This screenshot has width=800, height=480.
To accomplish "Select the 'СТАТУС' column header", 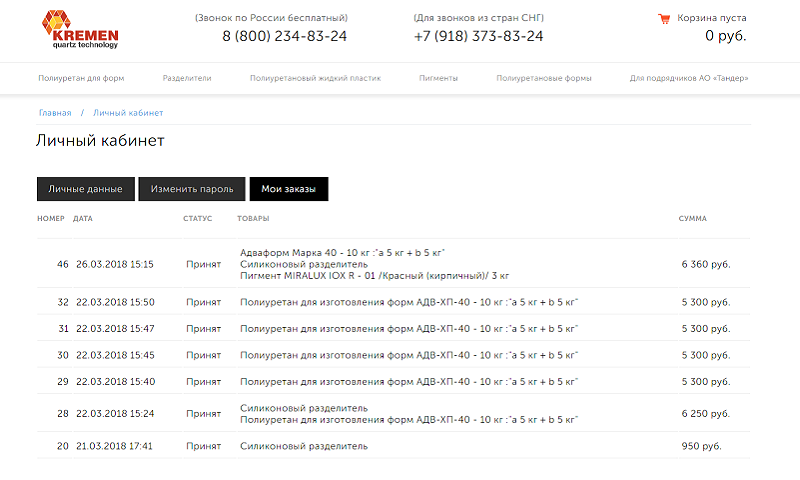I will pyautogui.click(x=197, y=218).
